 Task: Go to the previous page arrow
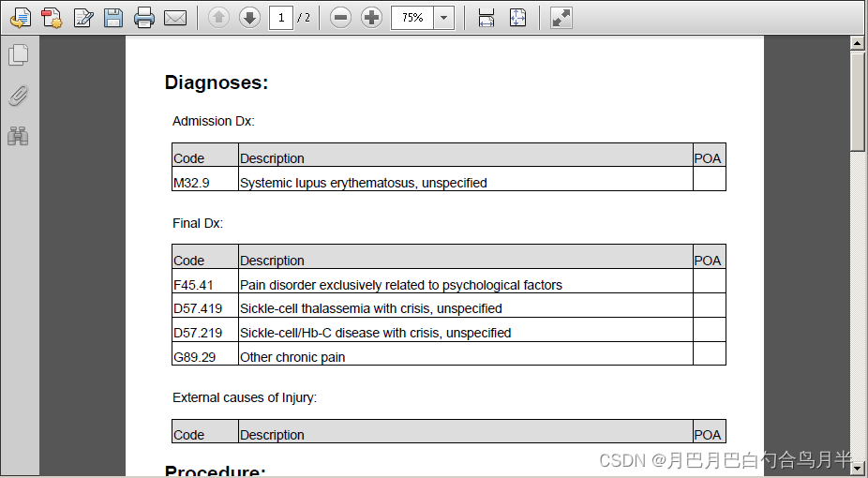218,18
